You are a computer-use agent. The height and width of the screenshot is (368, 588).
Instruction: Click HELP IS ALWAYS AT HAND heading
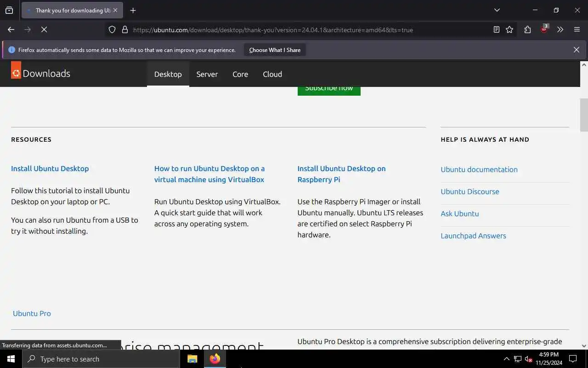[485, 139]
